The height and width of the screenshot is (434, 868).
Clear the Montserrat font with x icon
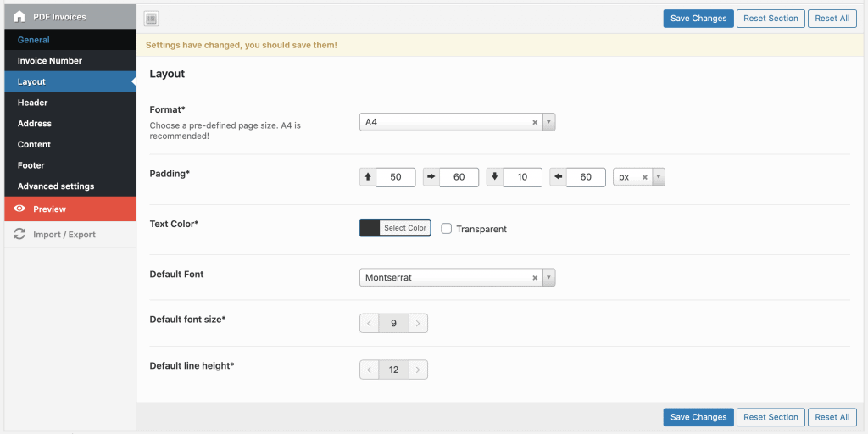click(535, 277)
